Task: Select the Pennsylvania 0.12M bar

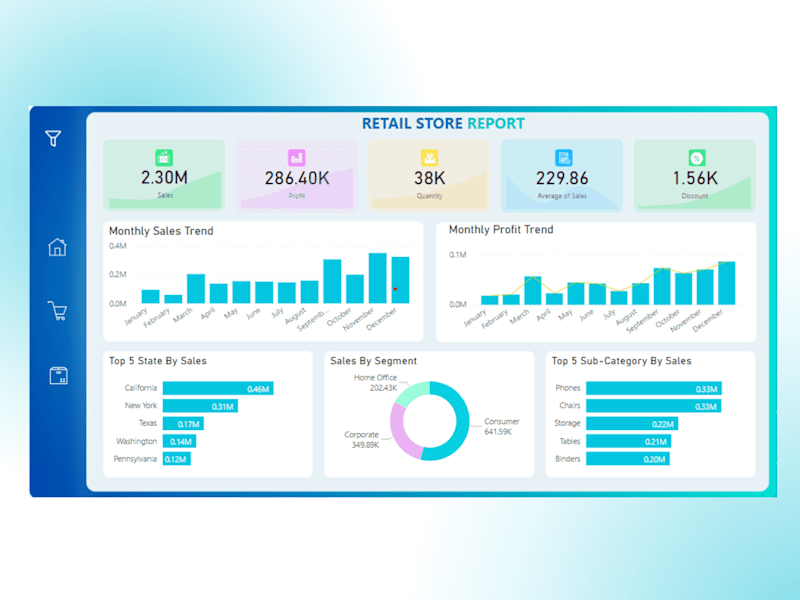Action: coord(177,459)
